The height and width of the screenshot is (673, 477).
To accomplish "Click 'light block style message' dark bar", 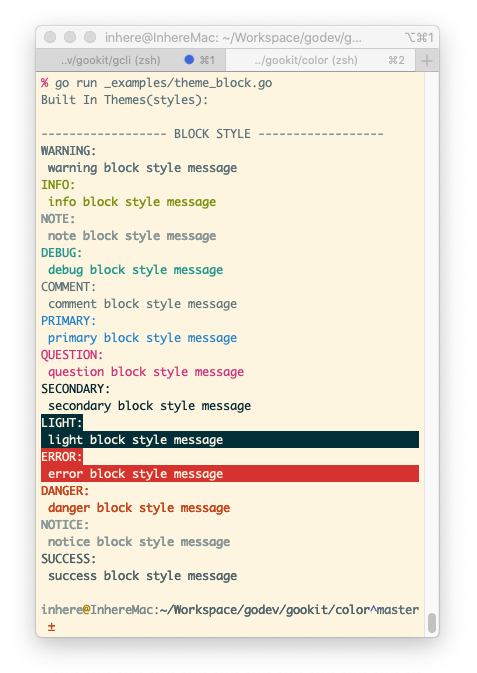I will coord(230,440).
